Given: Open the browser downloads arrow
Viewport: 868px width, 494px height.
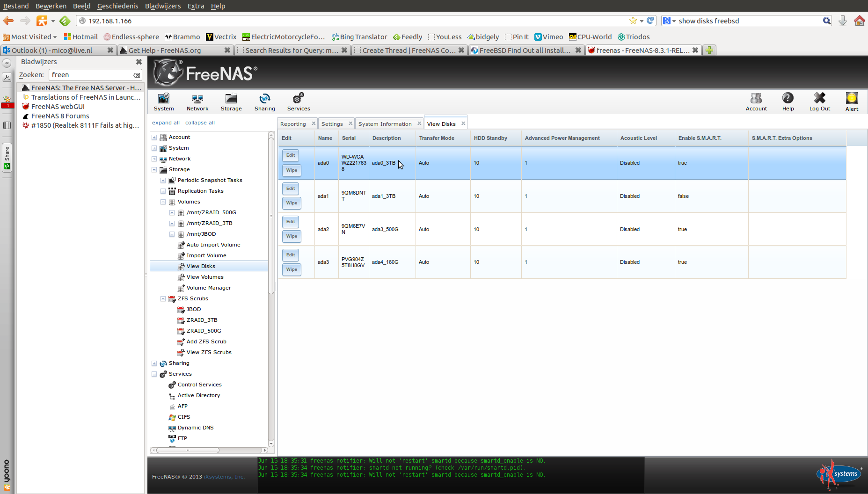Looking at the screenshot, I should coord(843,21).
